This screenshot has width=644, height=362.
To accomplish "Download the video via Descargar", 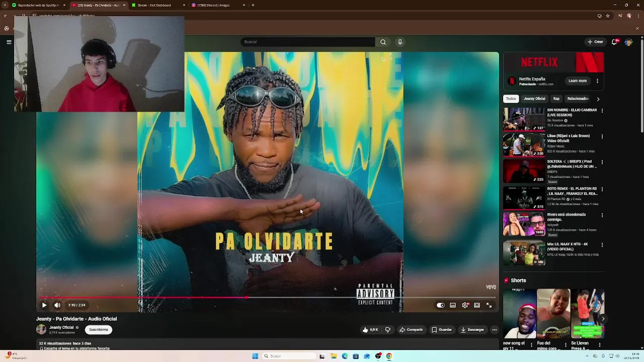I will point(472,330).
